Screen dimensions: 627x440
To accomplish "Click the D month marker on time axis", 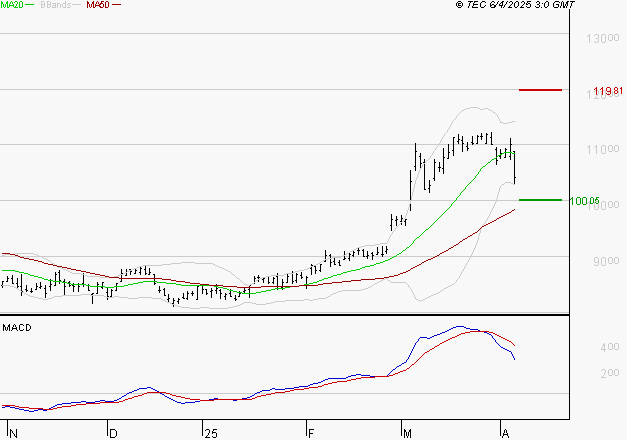I will pyautogui.click(x=113, y=434).
